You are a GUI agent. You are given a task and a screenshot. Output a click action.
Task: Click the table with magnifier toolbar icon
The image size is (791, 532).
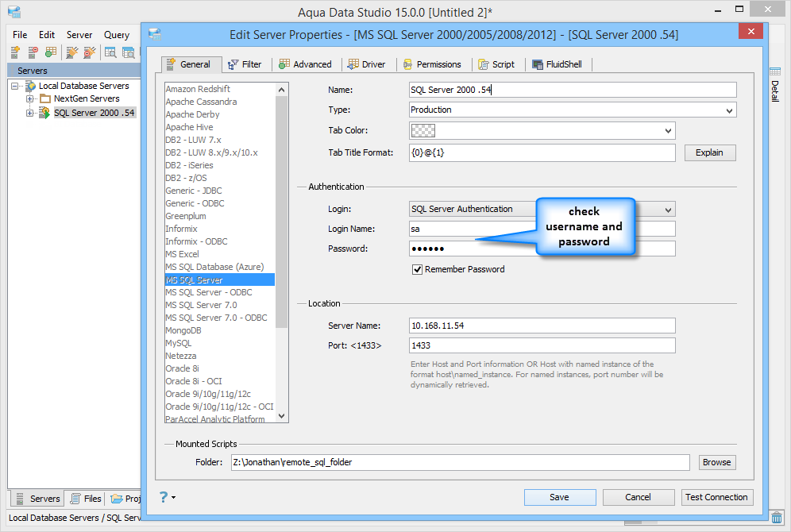point(110,52)
